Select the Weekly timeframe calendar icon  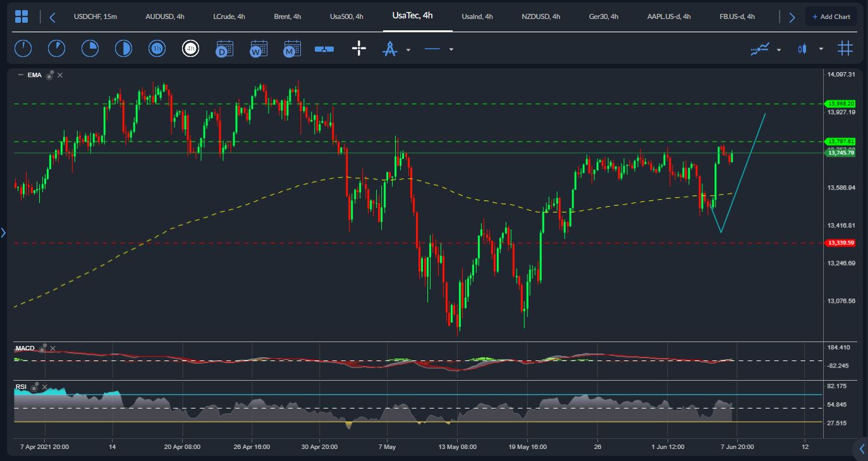point(258,49)
